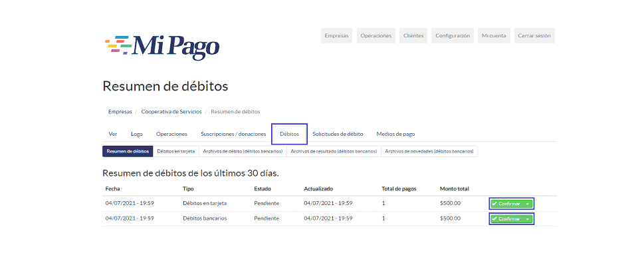Open Medios de pago tab
Image resolution: width=644 pixels, height=267 pixels.
click(x=395, y=134)
